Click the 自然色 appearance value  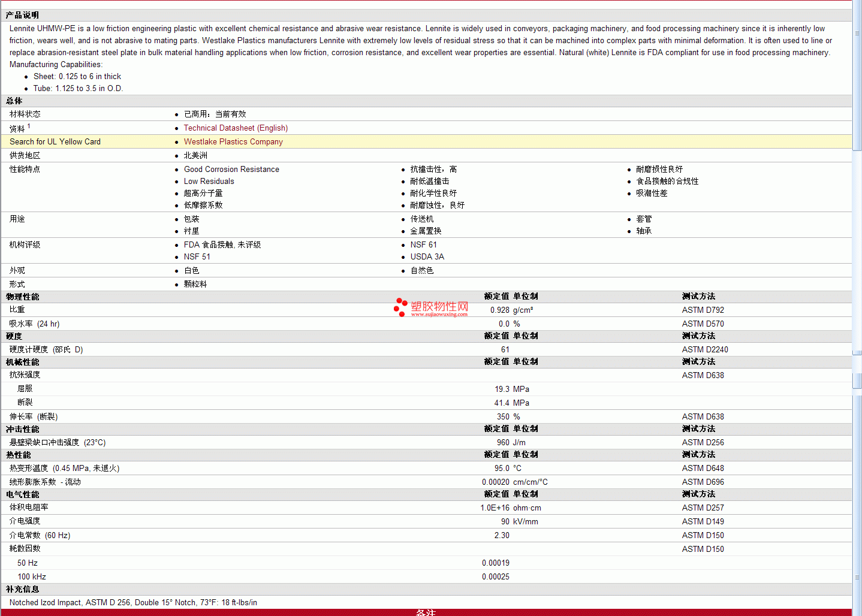[422, 270]
